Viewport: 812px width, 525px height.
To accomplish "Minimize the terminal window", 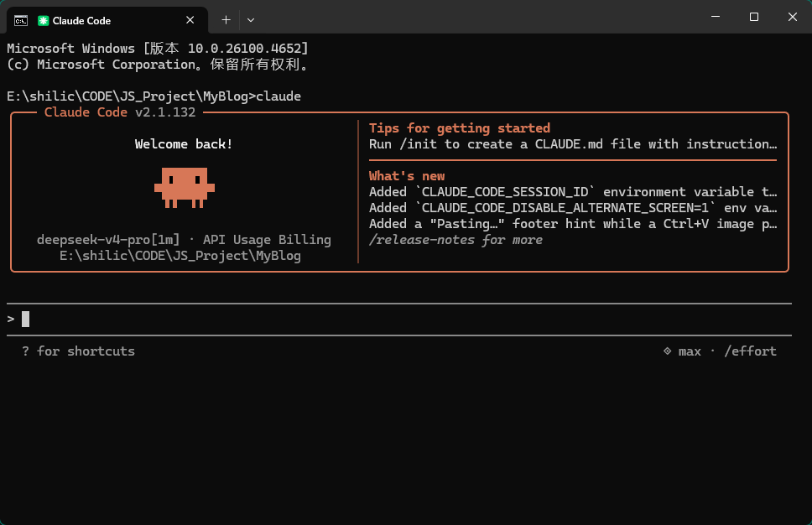I will (716, 17).
